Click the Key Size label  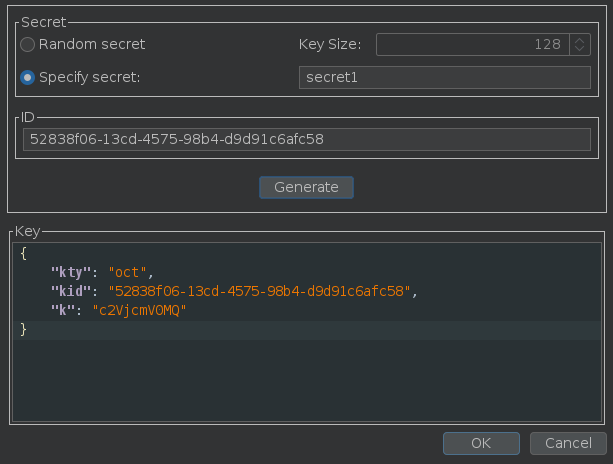pyautogui.click(x=331, y=44)
